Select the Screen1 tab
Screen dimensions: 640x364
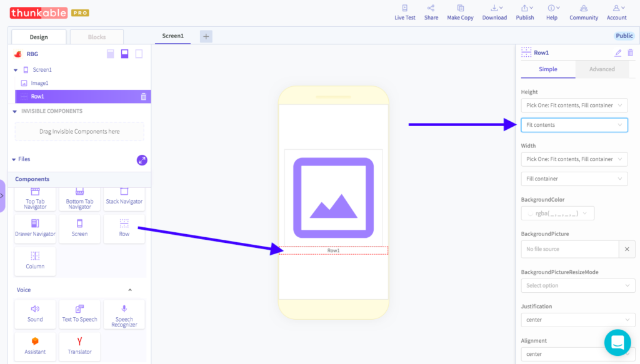coord(172,36)
